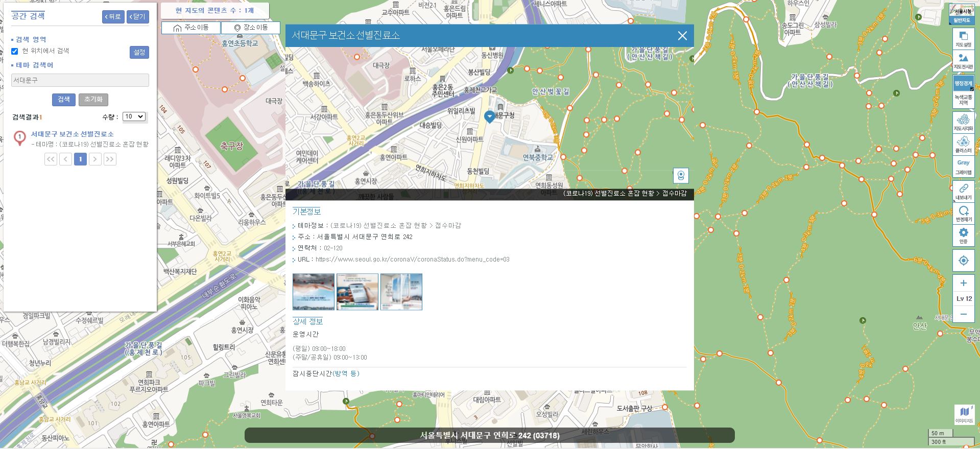Screen dimensions: 980x449
Task: Open second popup thumbnail with phone
Action: click(357, 292)
